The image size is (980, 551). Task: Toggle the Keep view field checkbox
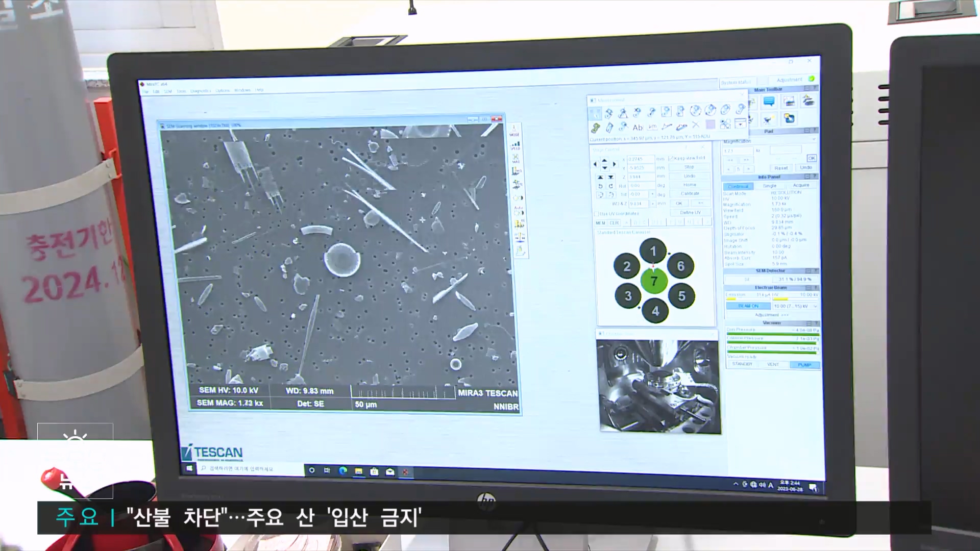(671, 158)
